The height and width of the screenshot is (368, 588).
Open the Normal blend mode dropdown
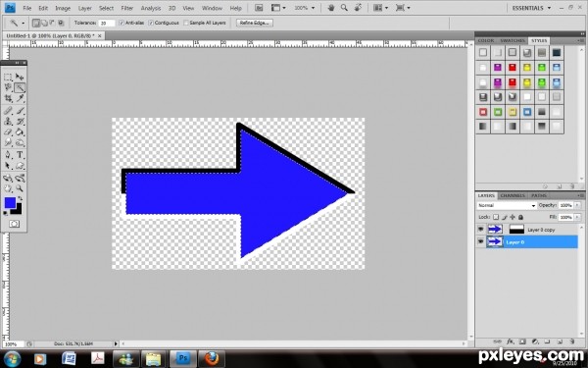[x=507, y=205]
